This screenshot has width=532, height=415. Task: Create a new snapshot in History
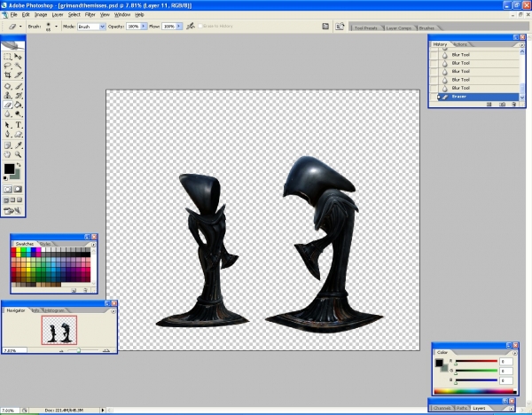[502, 105]
